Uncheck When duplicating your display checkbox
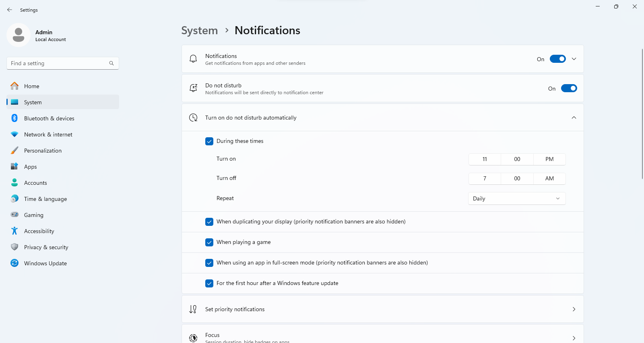 coord(209,222)
